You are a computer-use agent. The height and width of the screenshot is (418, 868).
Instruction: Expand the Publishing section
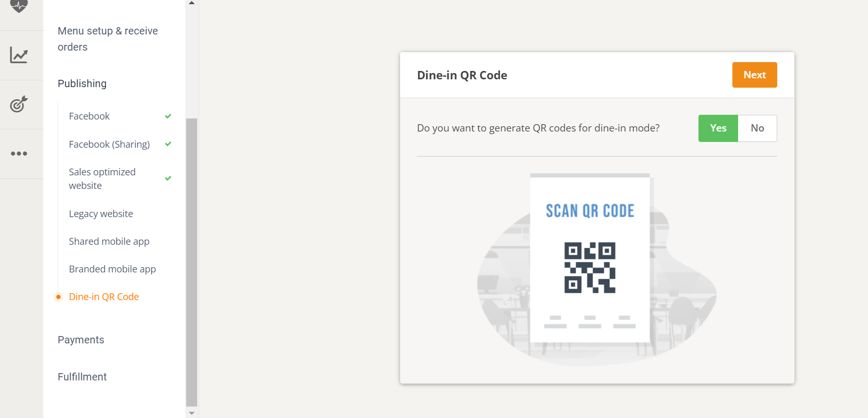pyautogui.click(x=82, y=83)
